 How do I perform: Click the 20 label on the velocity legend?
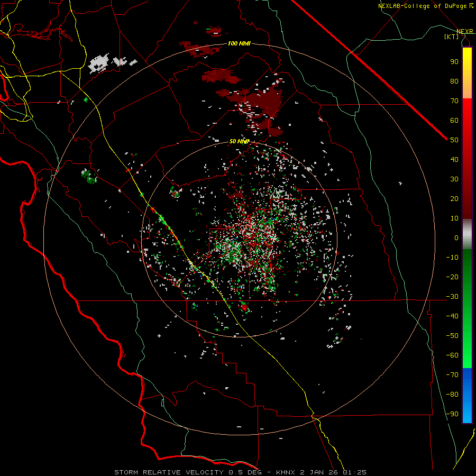tap(454, 198)
